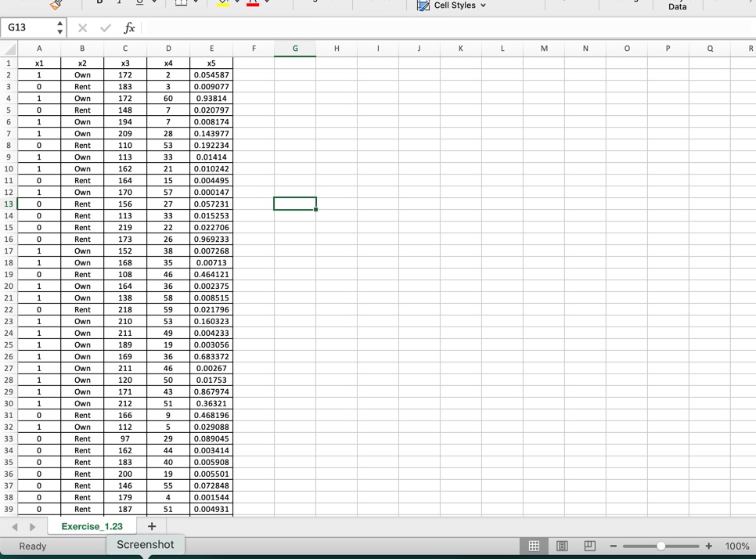The width and height of the screenshot is (756, 559).
Task: Click cell with header x3
Action: coord(125,63)
